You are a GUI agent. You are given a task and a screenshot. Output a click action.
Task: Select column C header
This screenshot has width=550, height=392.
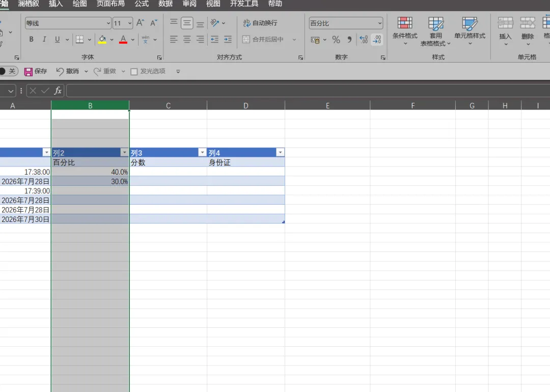(169, 105)
